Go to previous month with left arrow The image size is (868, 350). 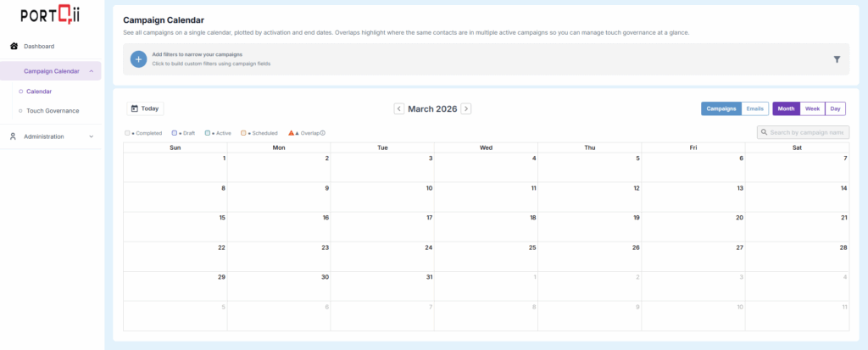[x=399, y=108]
